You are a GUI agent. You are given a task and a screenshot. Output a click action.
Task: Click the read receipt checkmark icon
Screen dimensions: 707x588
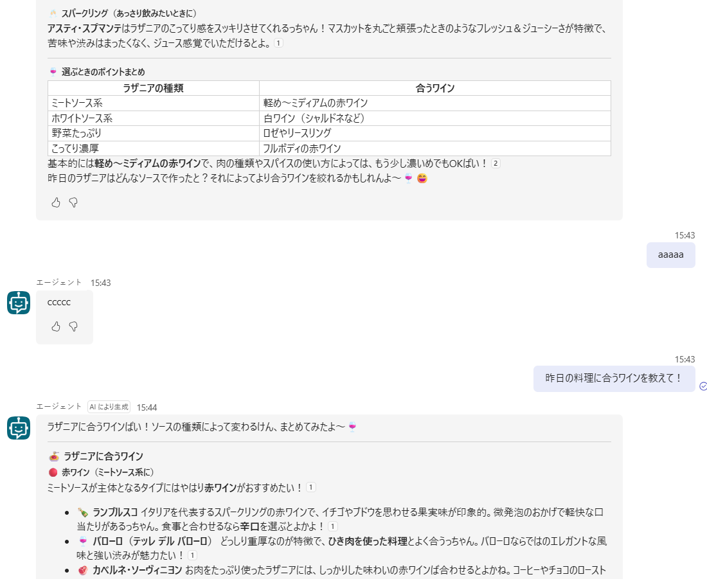tap(703, 386)
